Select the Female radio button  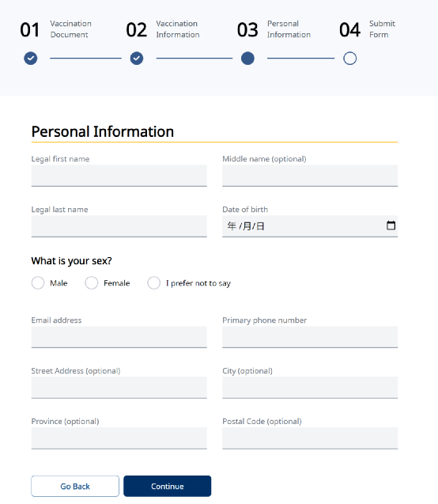(92, 283)
